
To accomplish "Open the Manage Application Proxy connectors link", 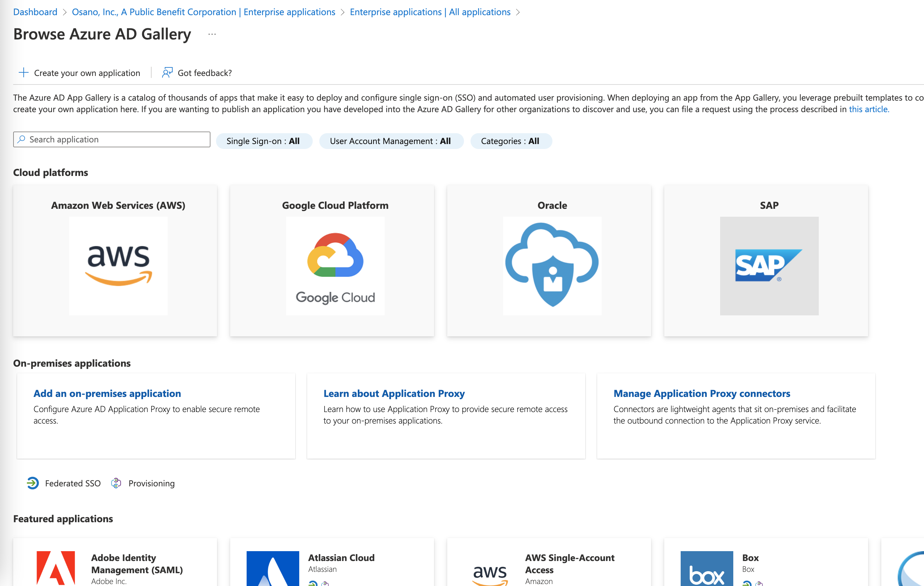I will pyautogui.click(x=701, y=393).
